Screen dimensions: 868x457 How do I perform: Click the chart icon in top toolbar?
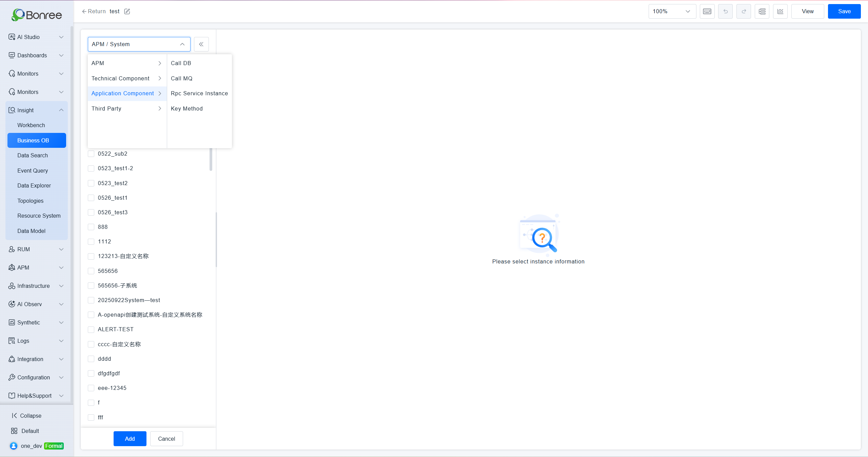pos(780,12)
